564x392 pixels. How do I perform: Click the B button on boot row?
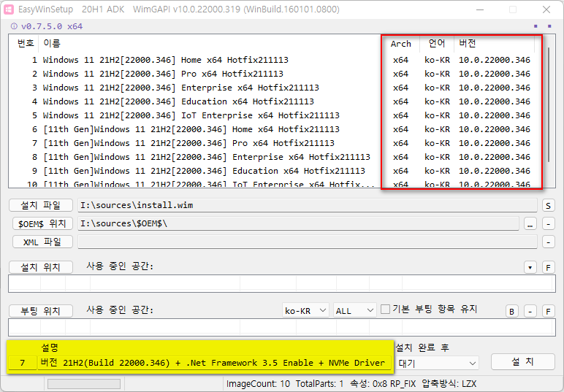pos(512,311)
